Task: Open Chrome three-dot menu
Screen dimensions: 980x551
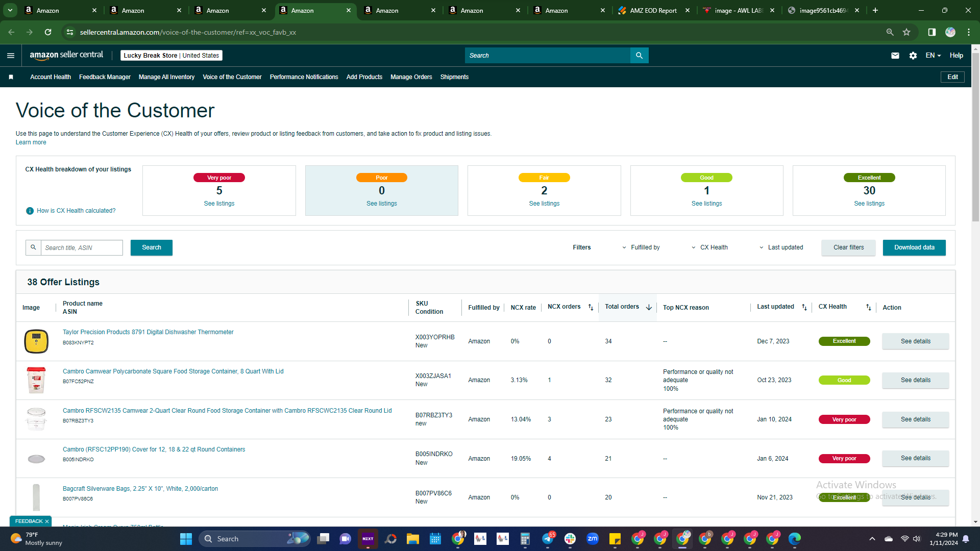Action: pyautogui.click(x=969, y=32)
